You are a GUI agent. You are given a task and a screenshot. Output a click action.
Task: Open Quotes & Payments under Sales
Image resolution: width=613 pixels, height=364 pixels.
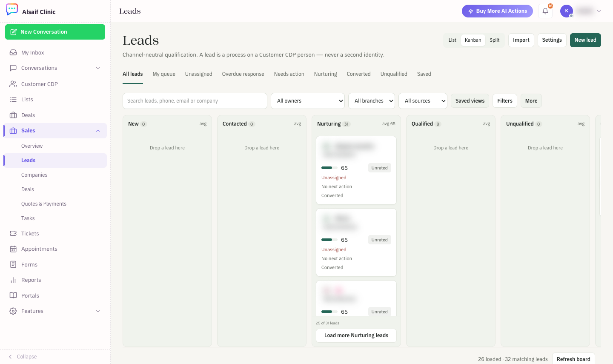pyautogui.click(x=44, y=204)
